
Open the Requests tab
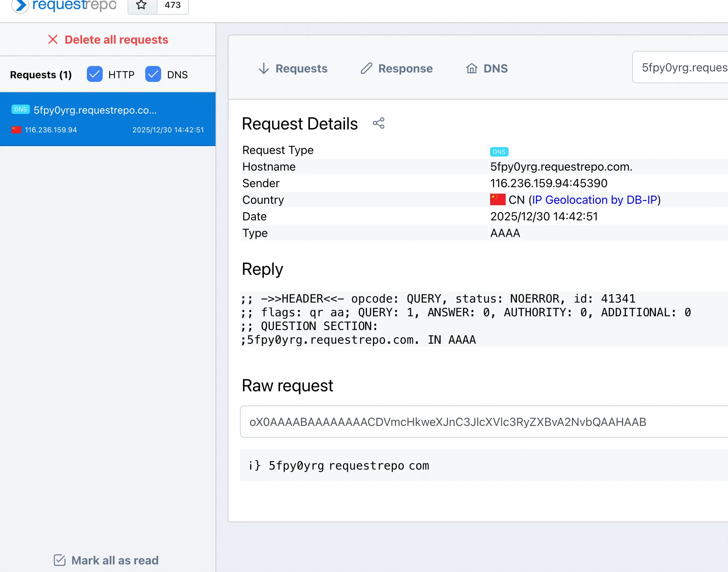pyautogui.click(x=301, y=69)
